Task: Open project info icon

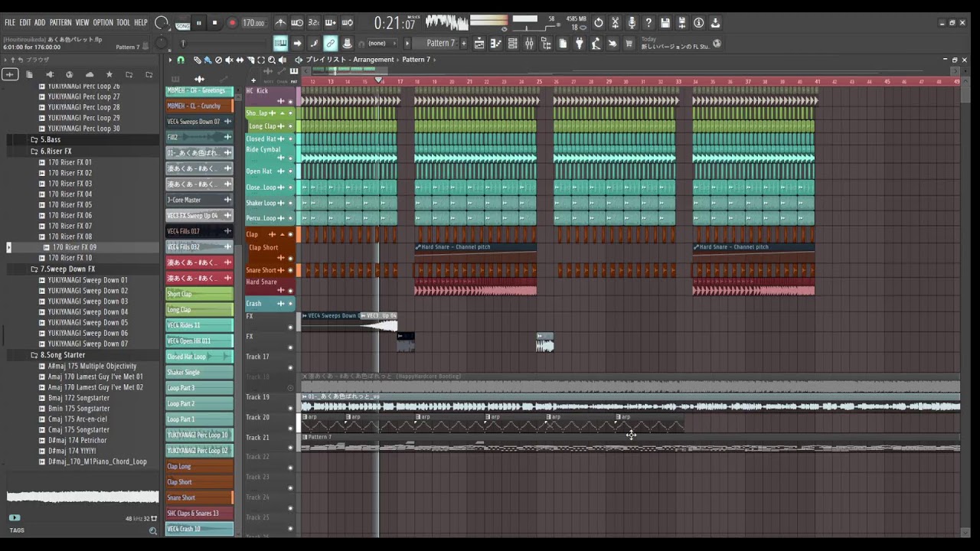Action: pos(698,22)
